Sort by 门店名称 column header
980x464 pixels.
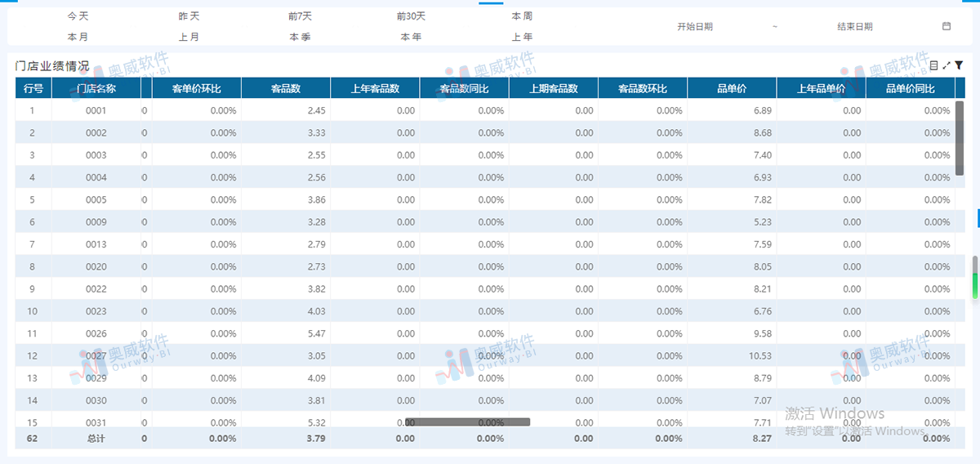click(x=96, y=88)
